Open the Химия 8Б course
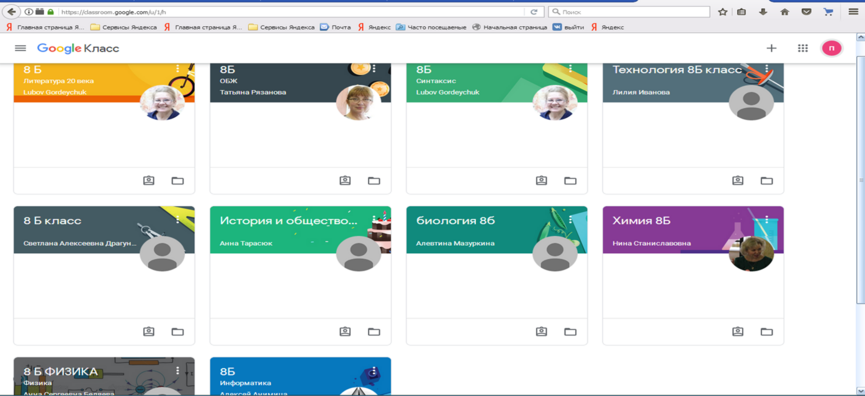This screenshot has height=396, width=865. pos(642,221)
